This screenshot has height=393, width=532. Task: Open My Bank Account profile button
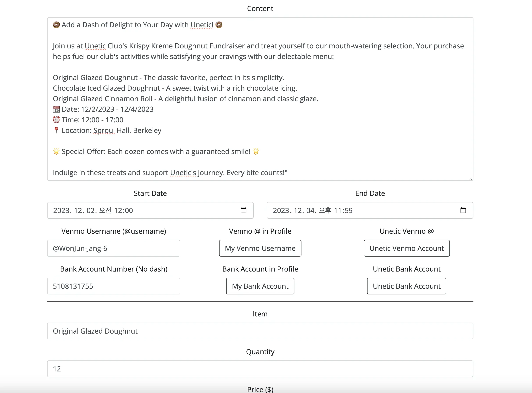[260, 286]
